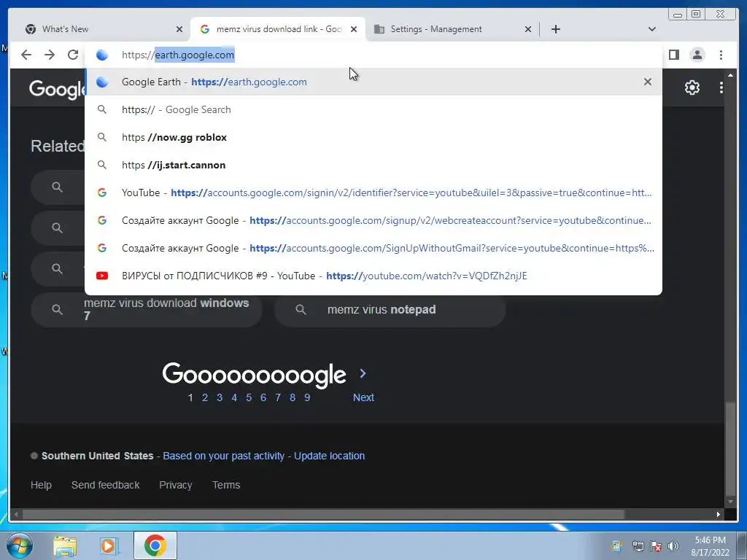Reload the page with the refresh icon
Screen dimensions: 747x560
tap(73, 55)
